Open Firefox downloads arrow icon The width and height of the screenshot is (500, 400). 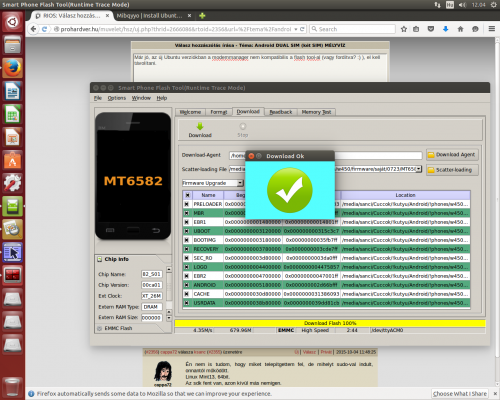click(x=446, y=29)
